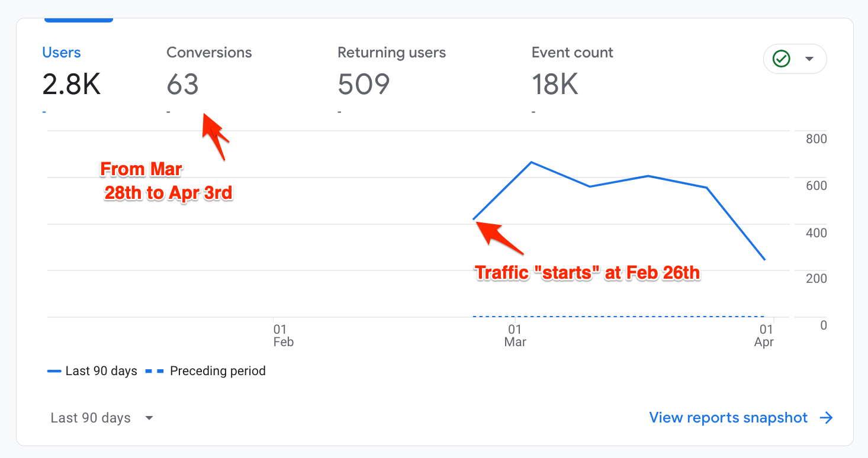The image size is (868, 458).
Task: Click the 63 conversions value
Action: point(182,85)
